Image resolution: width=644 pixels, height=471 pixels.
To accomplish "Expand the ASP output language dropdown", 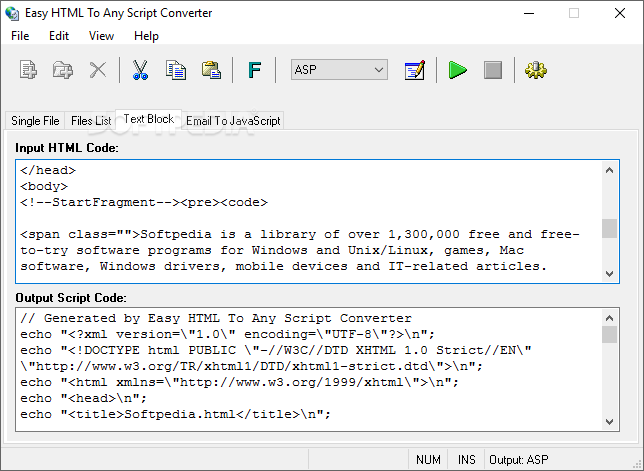I will (x=339, y=69).
